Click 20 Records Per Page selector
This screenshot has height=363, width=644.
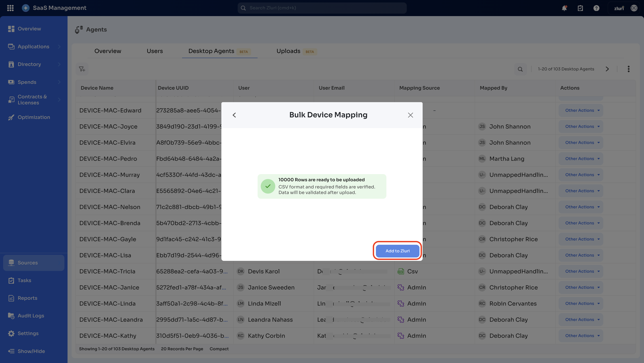182,349
